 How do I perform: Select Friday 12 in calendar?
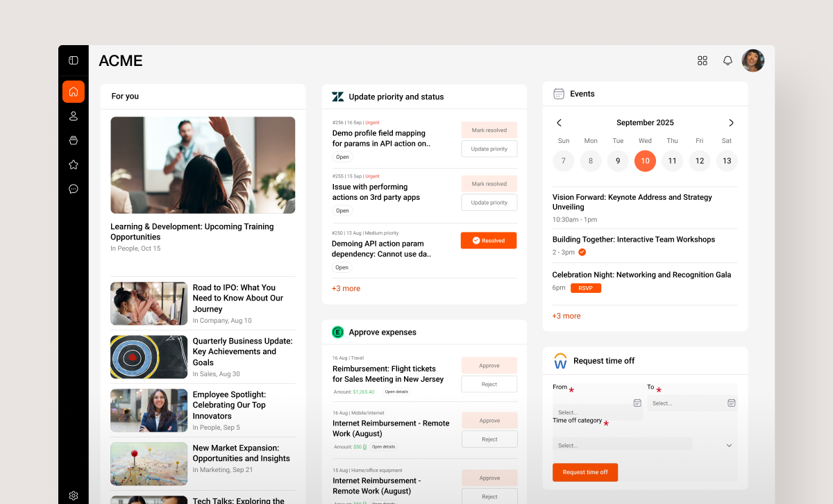[700, 161]
